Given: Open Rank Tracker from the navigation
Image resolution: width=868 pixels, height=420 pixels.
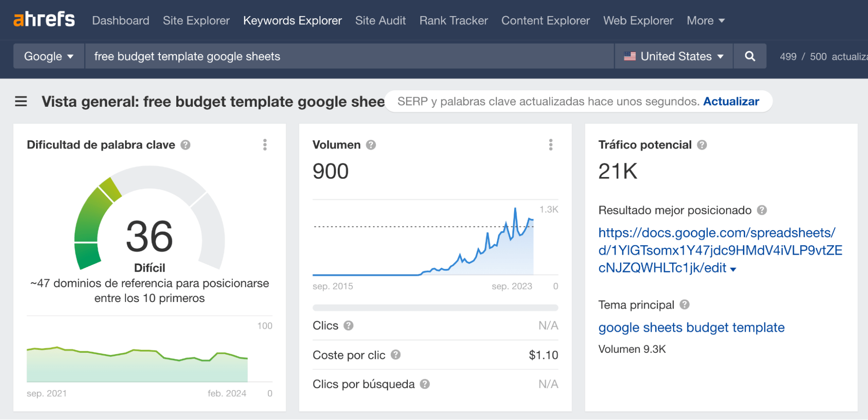Looking at the screenshot, I should click(453, 20).
